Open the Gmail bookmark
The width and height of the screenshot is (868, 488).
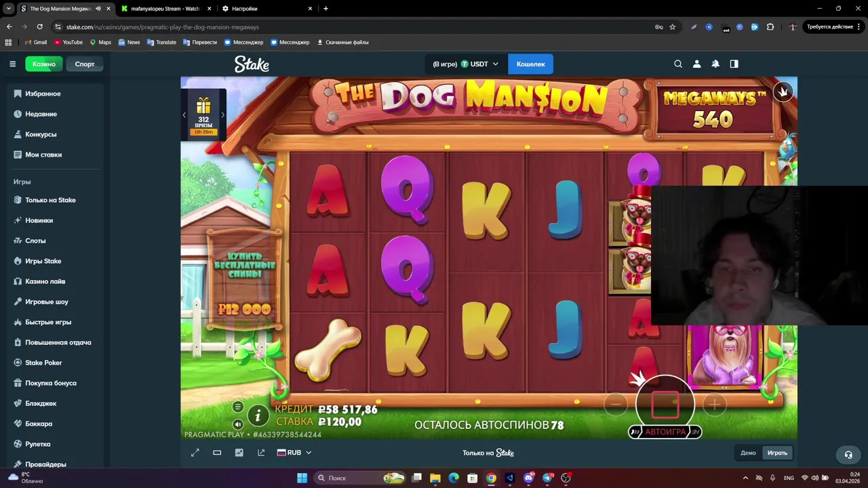(36, 42)
